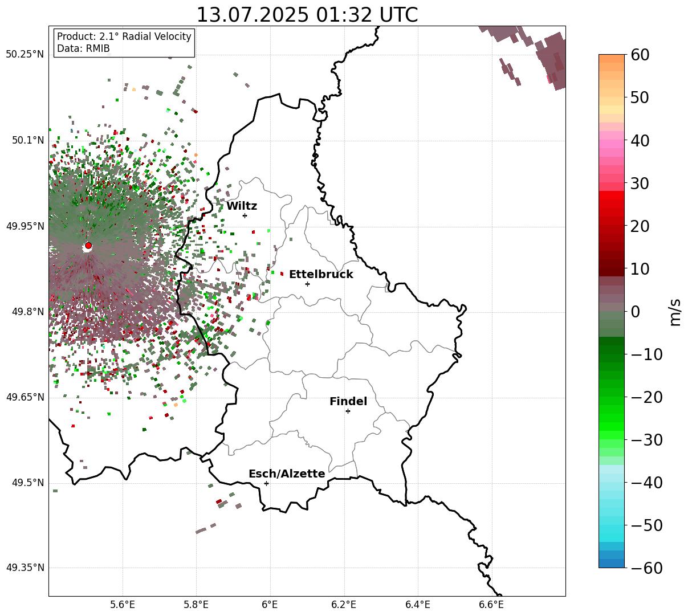Click the 49.65°N latitude label
688x616 pixels.
point(25,397)
